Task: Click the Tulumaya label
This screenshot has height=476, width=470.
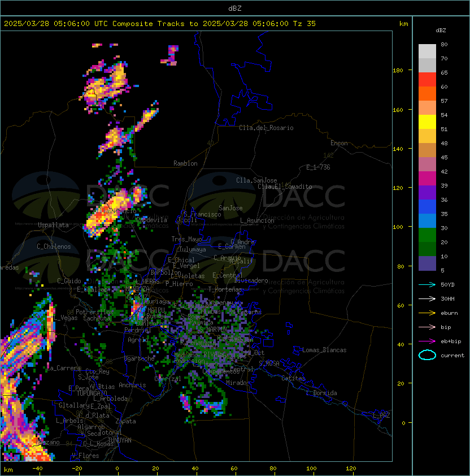Action: point(193,249)
